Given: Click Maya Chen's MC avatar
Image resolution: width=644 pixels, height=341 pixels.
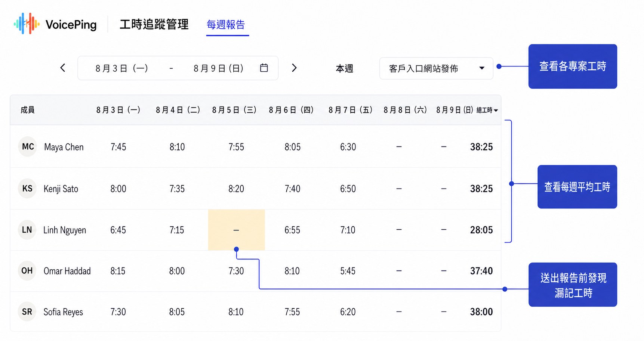Looking at the screenshot, I should (28, 147).
